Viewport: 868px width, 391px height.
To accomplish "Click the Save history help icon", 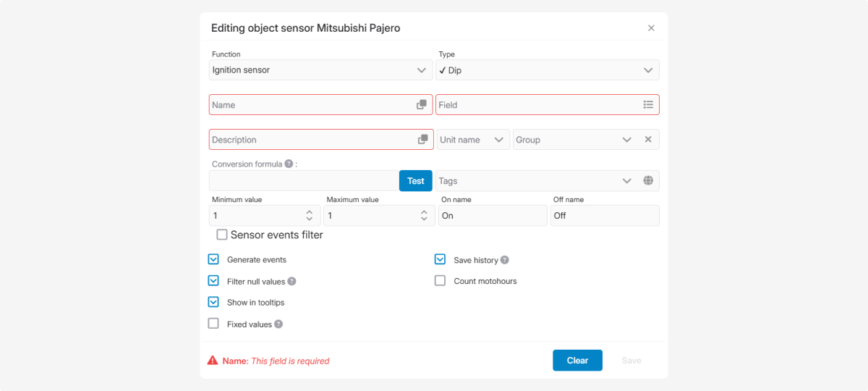I will [505, 260].
